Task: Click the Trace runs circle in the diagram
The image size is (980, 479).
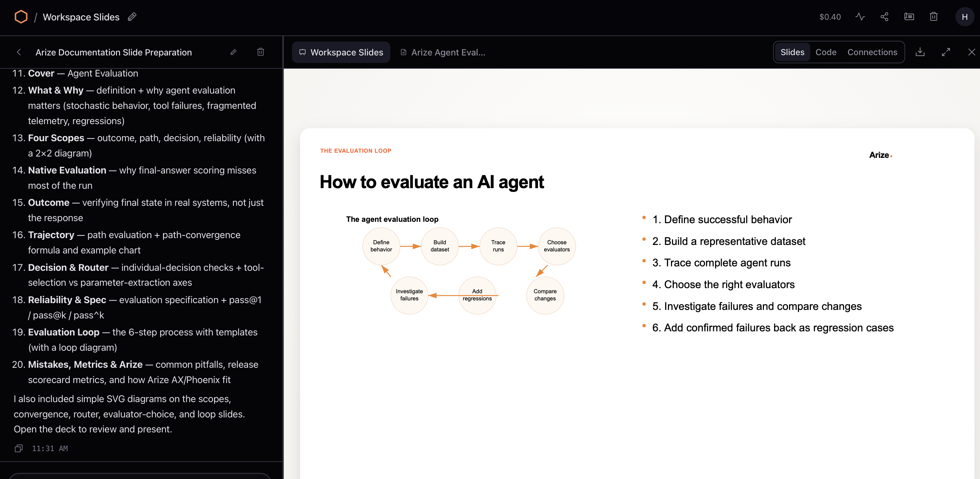Action: 498,246
